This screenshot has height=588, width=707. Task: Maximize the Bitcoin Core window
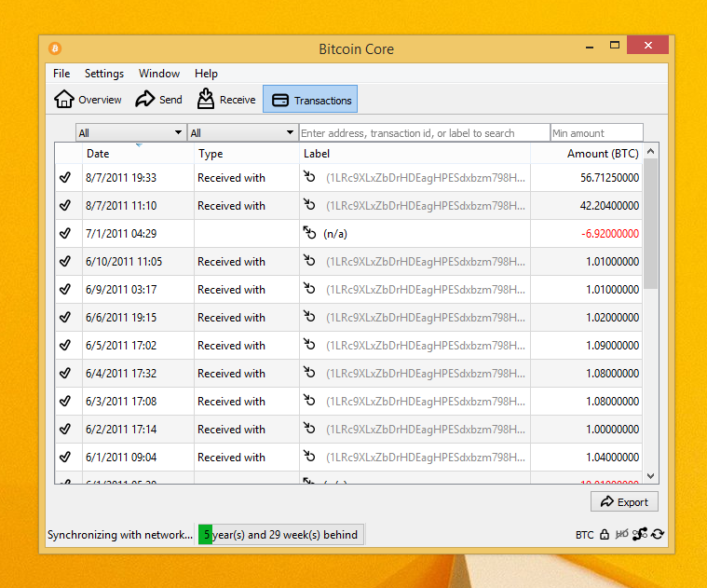[615, 45]
